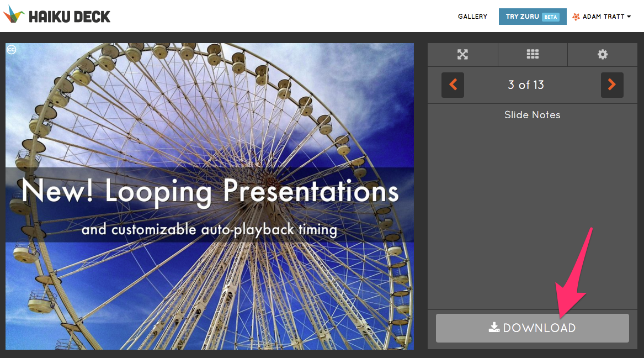644x358 pixels.
Task: Click the Haiku Deck bird logo
Action: point(14,14)
